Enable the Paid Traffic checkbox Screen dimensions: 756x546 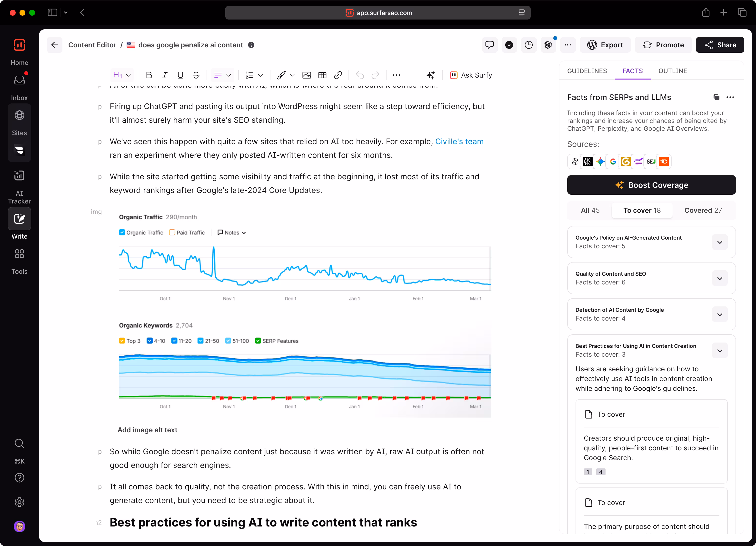click(x=172, y=233)
